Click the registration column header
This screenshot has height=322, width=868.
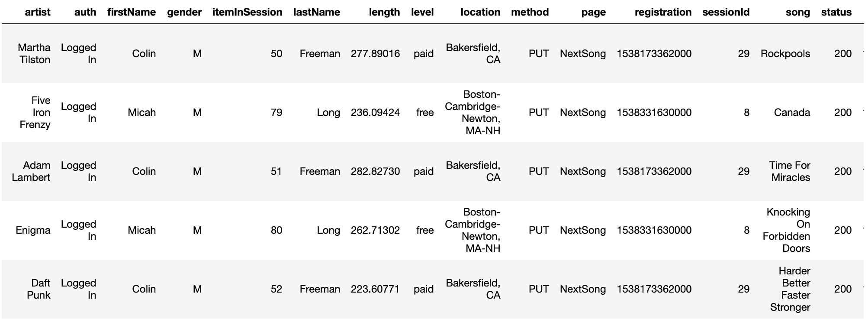[x=663, y=12]
